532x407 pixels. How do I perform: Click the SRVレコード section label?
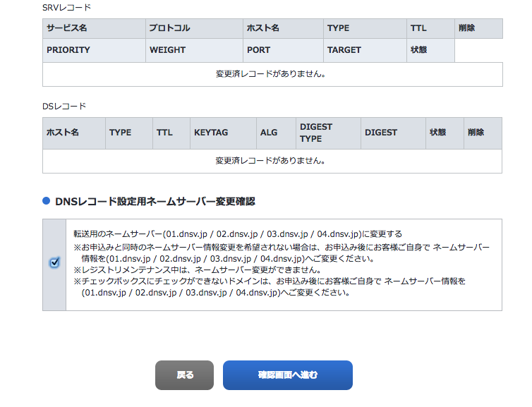tap(66, 7)
